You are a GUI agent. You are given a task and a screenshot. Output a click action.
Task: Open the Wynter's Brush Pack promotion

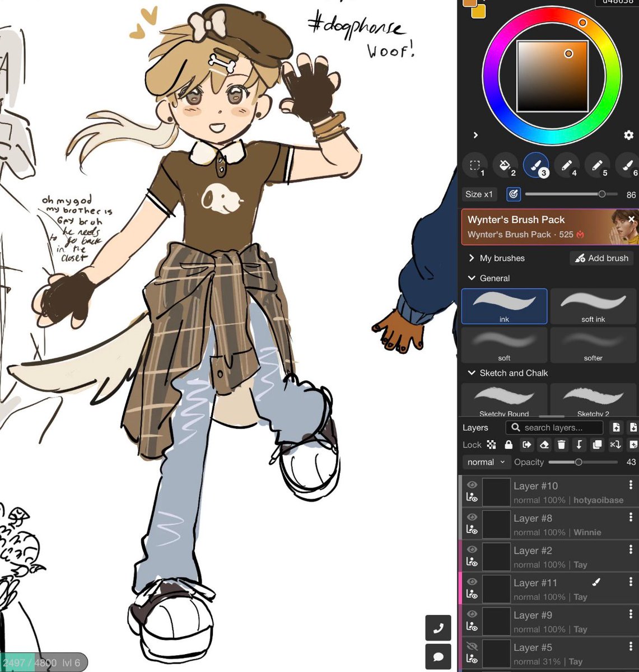(x=549, y=227)
